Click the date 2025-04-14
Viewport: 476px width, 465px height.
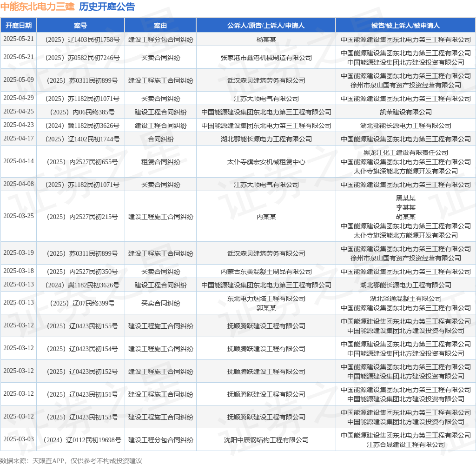tap(19, 161)
